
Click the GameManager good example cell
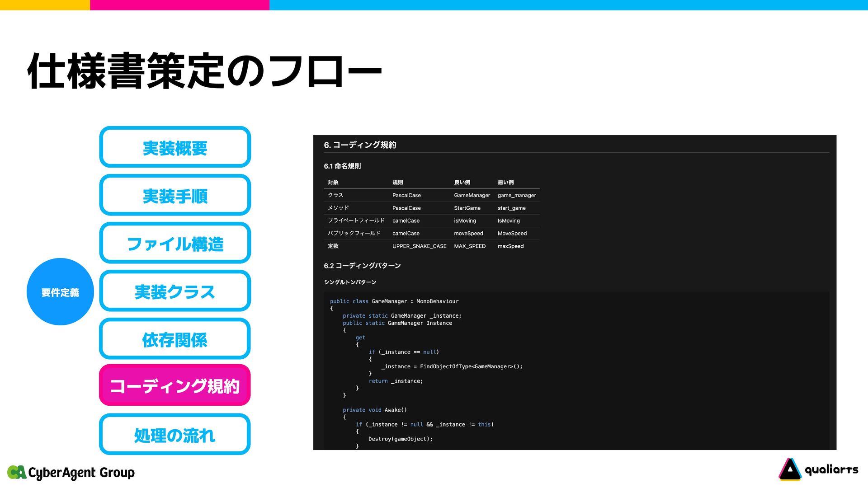click(472, 195)
